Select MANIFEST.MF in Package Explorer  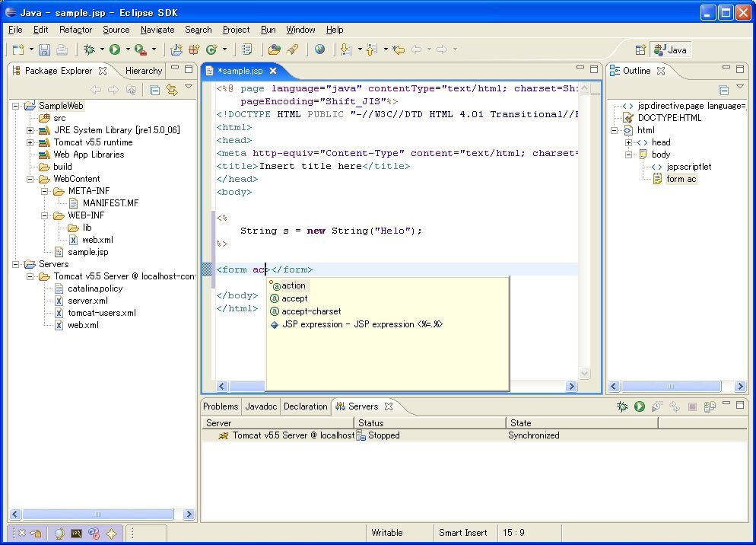(110, 203)
